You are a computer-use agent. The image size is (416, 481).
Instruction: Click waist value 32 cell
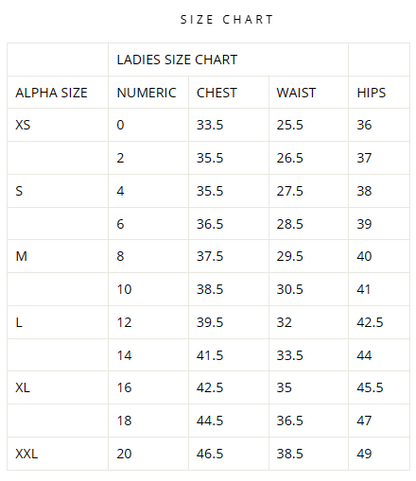pyautogui.click(x=309, y=322)
